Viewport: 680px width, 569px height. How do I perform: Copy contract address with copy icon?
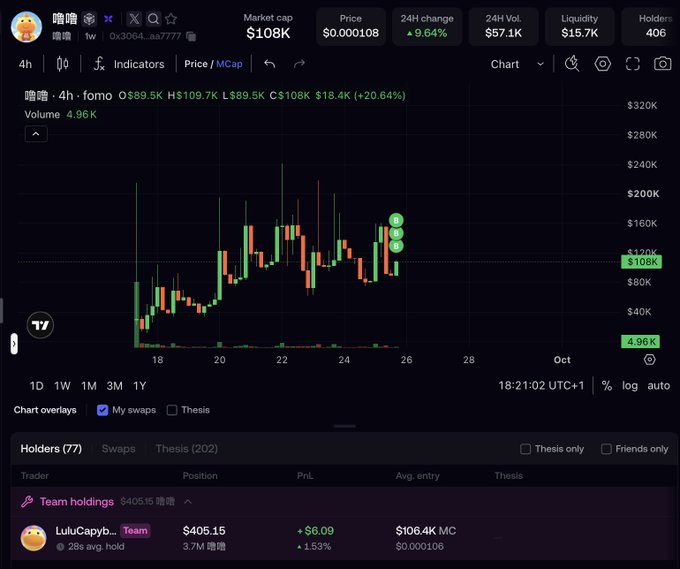(x=191, y=36)
